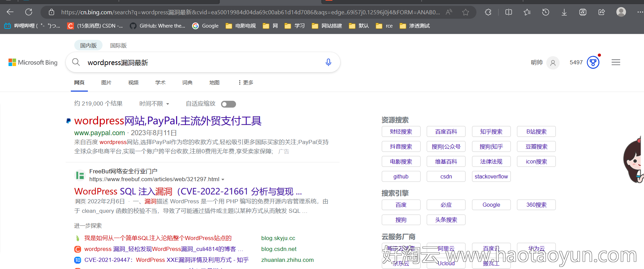Open CSDN bookmark in favorites bar
Viewport: 644px width, 269px height.
(95, 26)
